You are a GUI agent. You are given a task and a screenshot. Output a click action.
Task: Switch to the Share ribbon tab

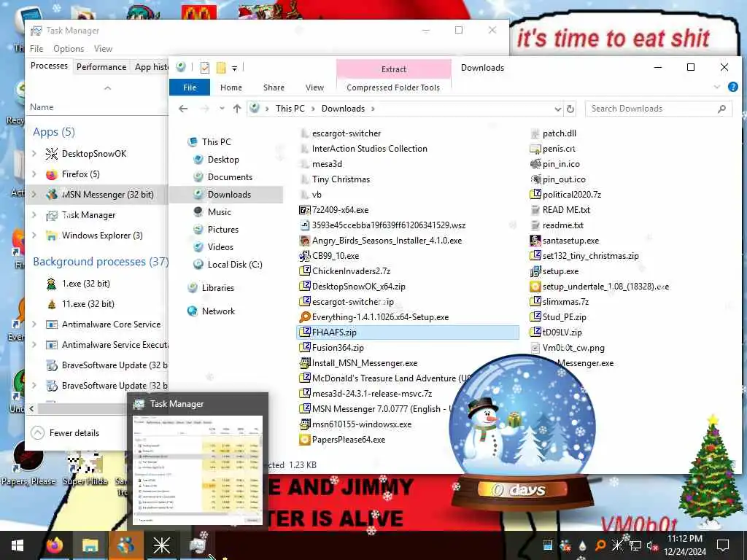click(274, 87)
